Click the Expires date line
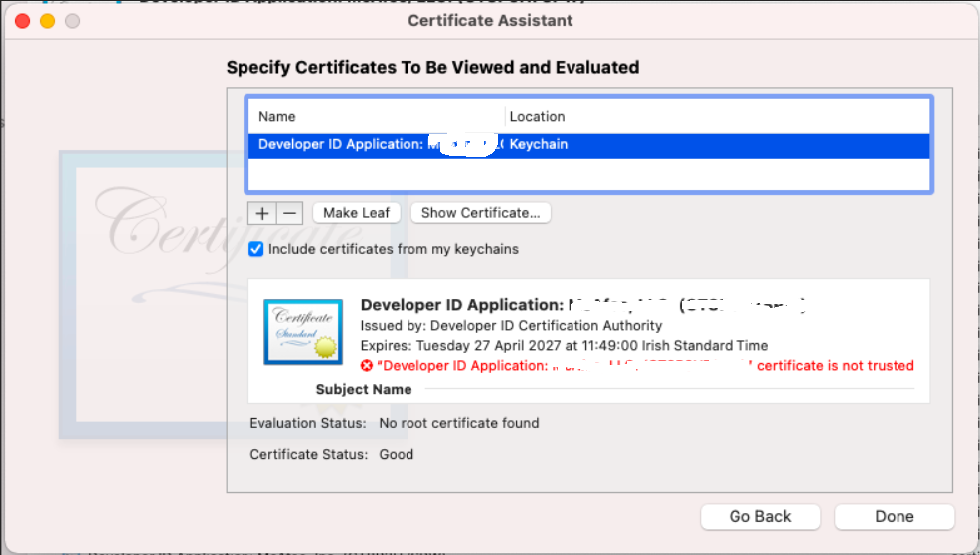Screen dimensions: 980x555 coord(565,346)
